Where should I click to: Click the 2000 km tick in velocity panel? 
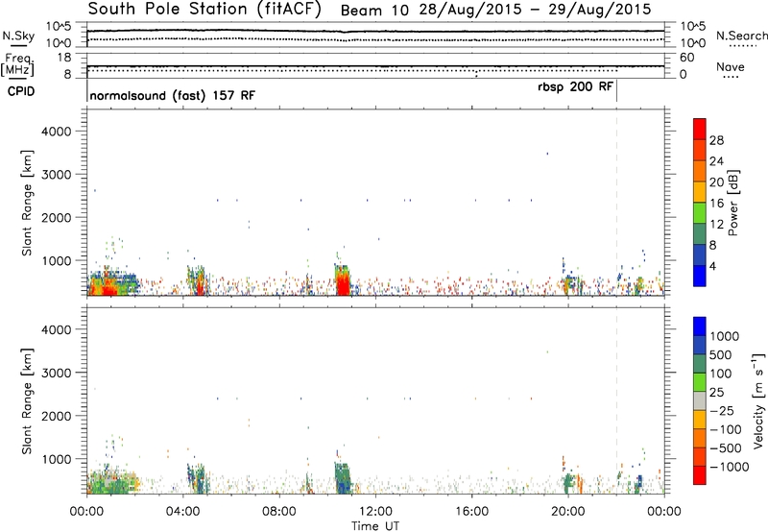coord(56,416)
